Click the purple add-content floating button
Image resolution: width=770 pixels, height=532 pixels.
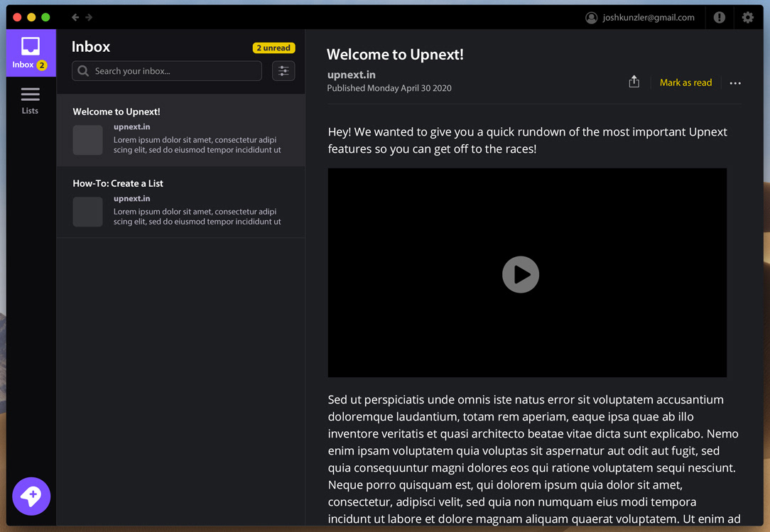(31, 496)
